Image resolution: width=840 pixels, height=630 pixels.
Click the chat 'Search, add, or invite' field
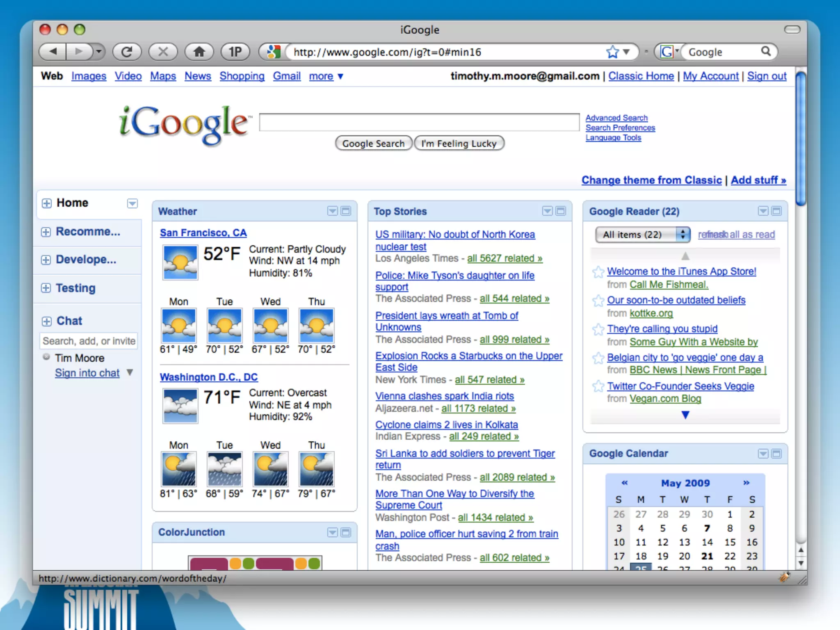(x=89, y=341)
